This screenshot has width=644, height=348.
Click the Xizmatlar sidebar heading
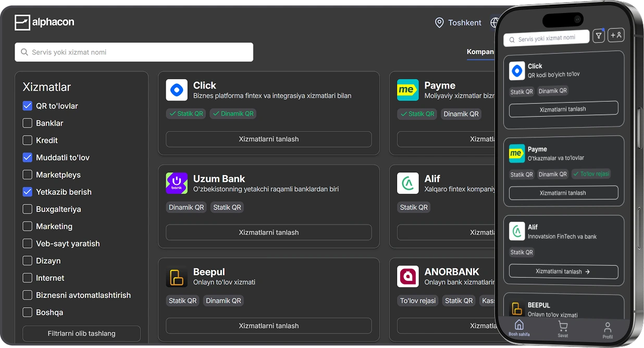(x=47, y=87)
